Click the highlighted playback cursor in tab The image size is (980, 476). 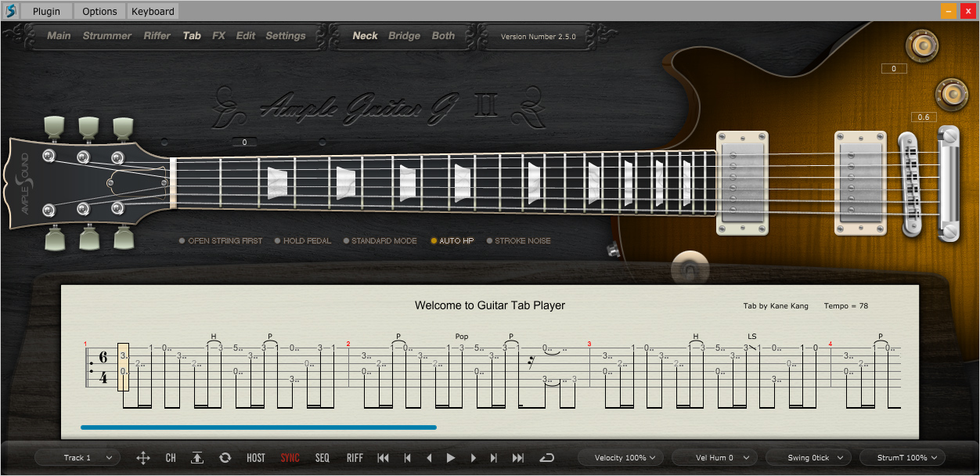(123, 366)
